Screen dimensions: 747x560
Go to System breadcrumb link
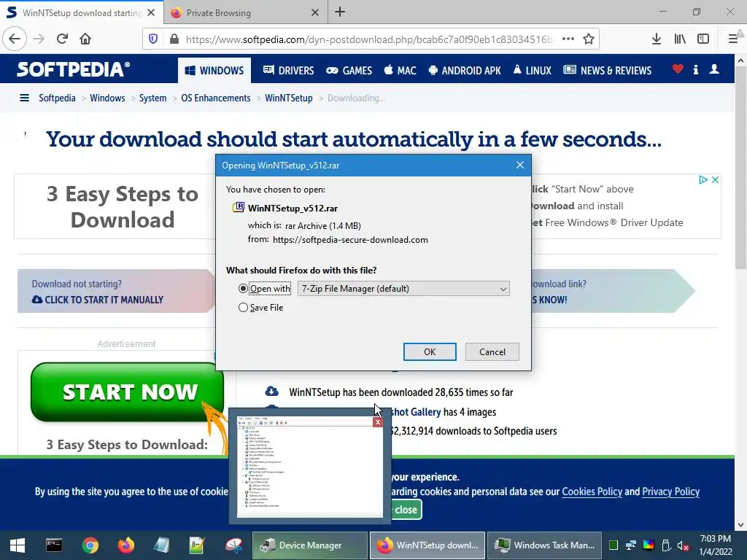click(153, 98)
